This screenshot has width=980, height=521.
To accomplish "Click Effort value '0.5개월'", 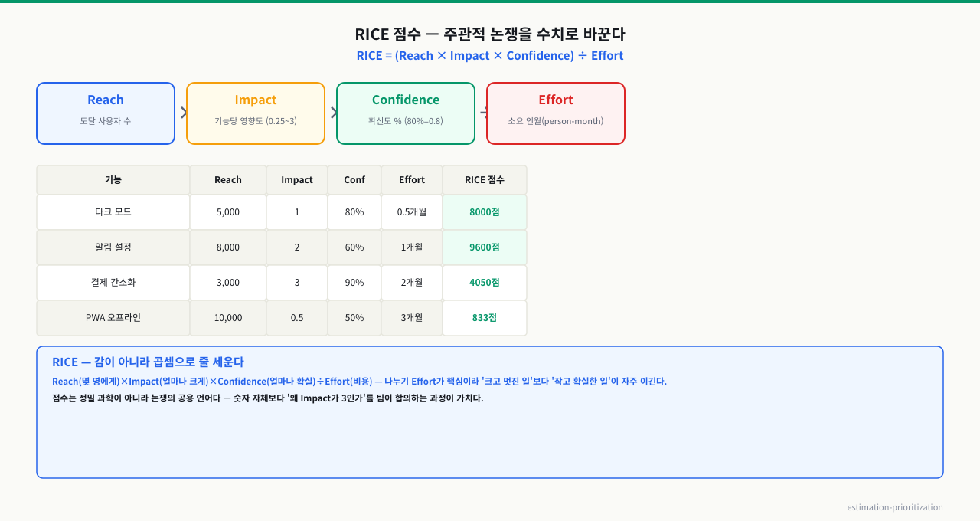I will click(412, 212).
